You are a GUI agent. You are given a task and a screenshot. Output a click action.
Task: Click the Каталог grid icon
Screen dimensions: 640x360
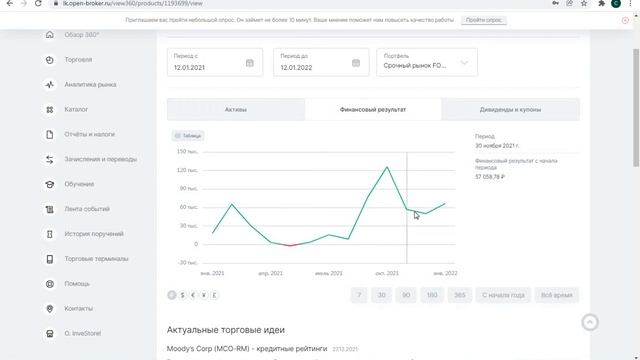click(49, 109)
